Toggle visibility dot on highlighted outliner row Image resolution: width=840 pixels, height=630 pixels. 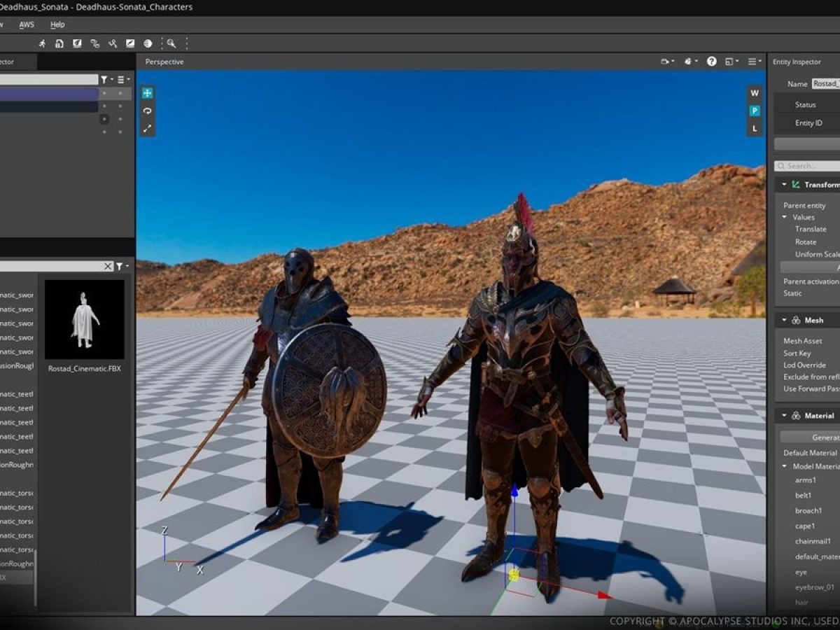[x=104, y=93]
